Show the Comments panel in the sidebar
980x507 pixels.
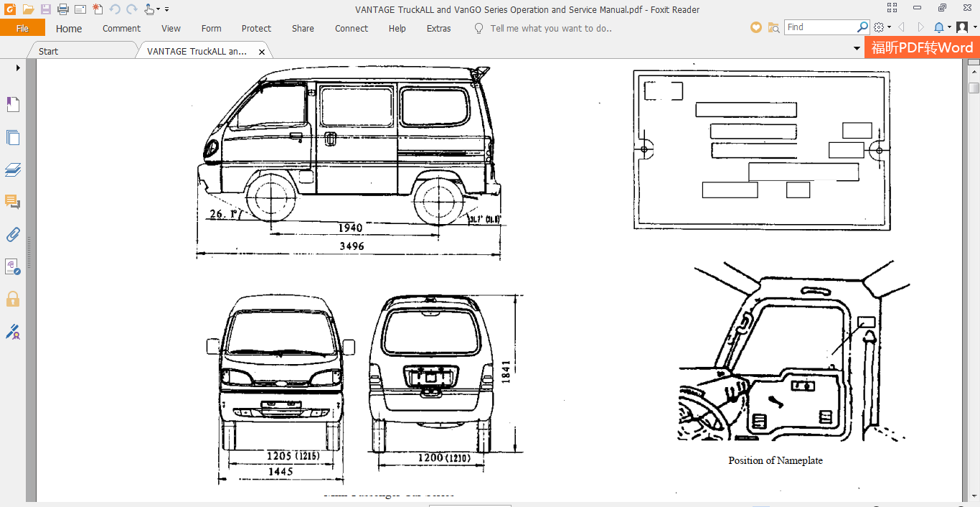[13, 203]
